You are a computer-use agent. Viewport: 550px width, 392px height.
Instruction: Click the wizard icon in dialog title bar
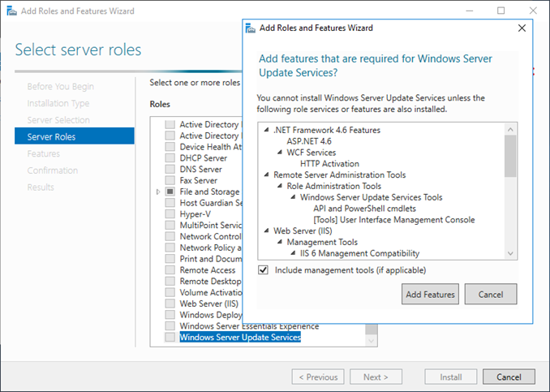click(251, 28)
